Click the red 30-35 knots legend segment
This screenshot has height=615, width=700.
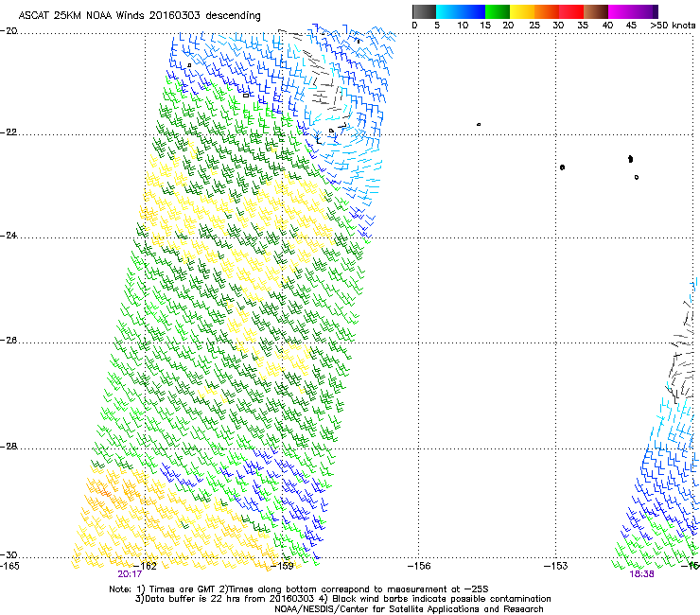coord(571,11)
